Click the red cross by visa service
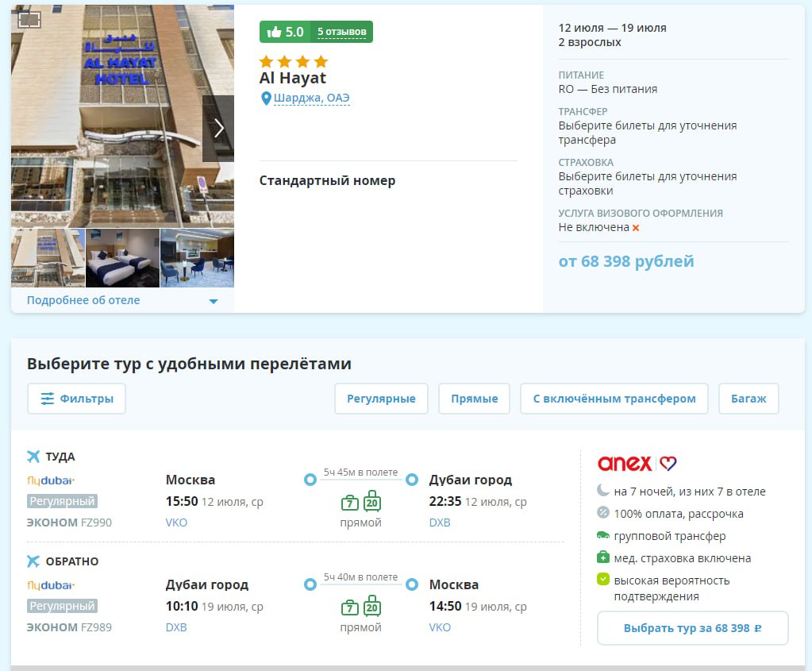 point(636,228)
